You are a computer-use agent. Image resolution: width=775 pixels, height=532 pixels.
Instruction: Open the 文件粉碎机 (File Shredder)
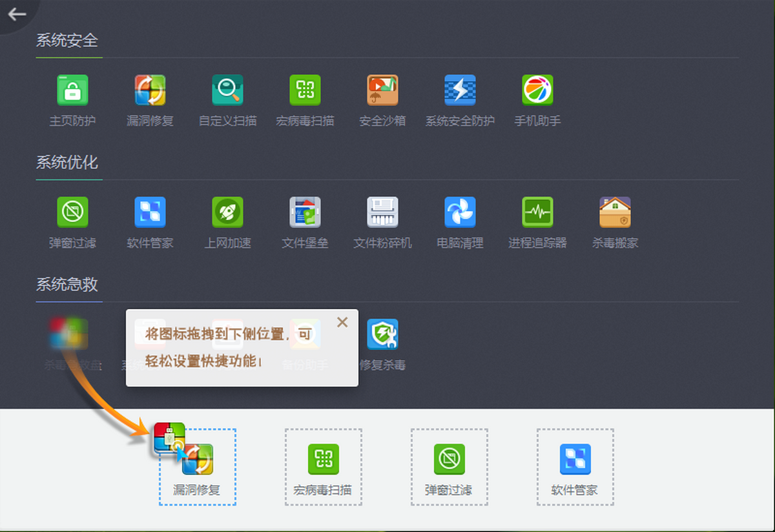coord(382,212)
